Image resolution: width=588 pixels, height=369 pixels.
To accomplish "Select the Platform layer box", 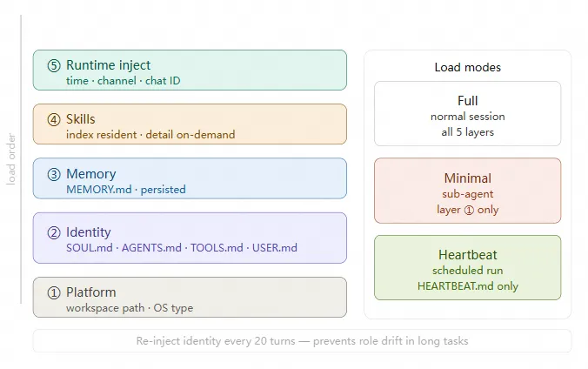I will [190, 298].
